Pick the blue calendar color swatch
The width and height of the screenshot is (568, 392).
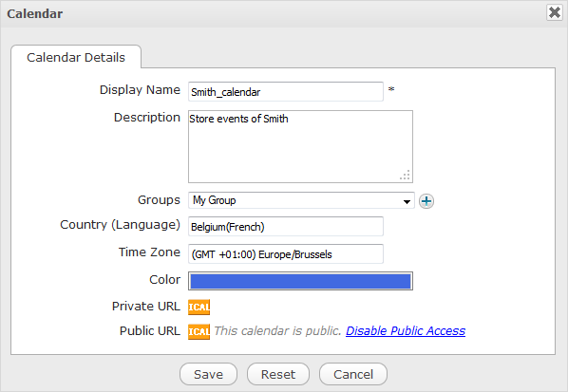tap(300, 281)
